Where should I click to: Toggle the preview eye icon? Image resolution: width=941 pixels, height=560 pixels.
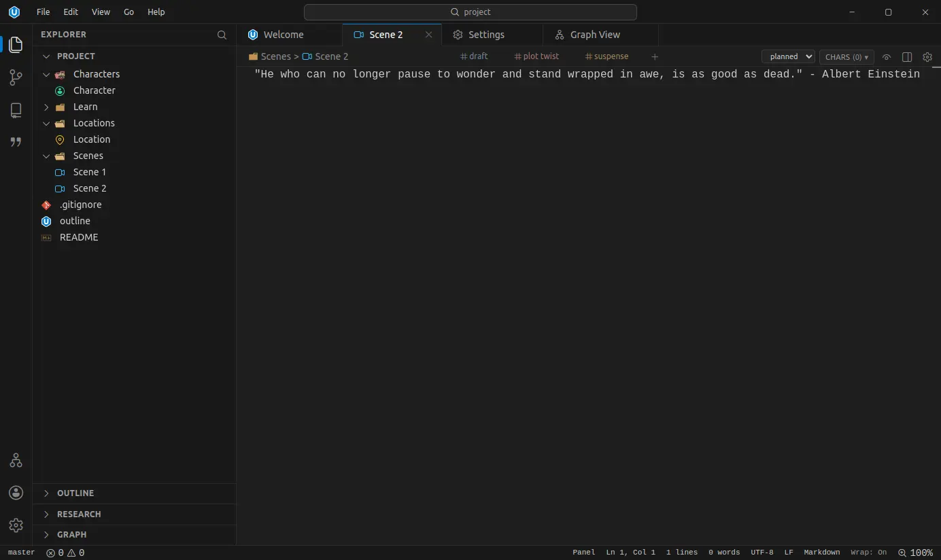point(886,57)
